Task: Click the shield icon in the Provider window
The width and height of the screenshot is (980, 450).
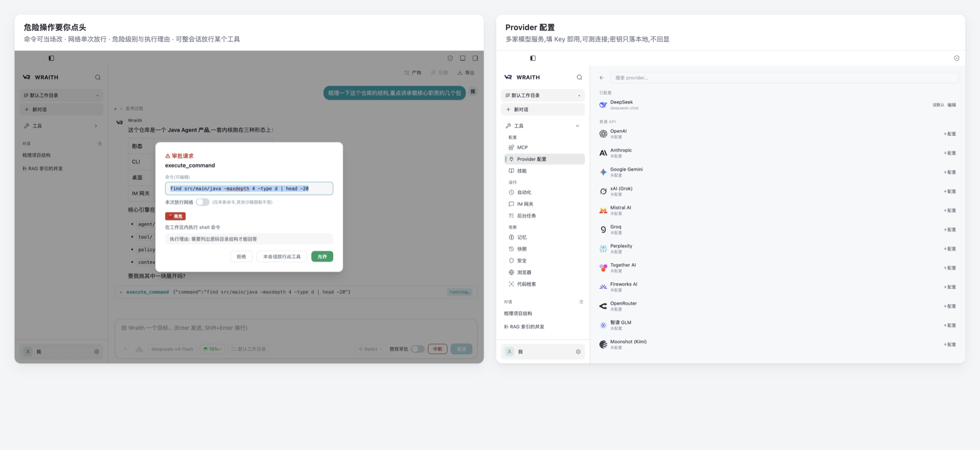Action: [x=957, y=58]
